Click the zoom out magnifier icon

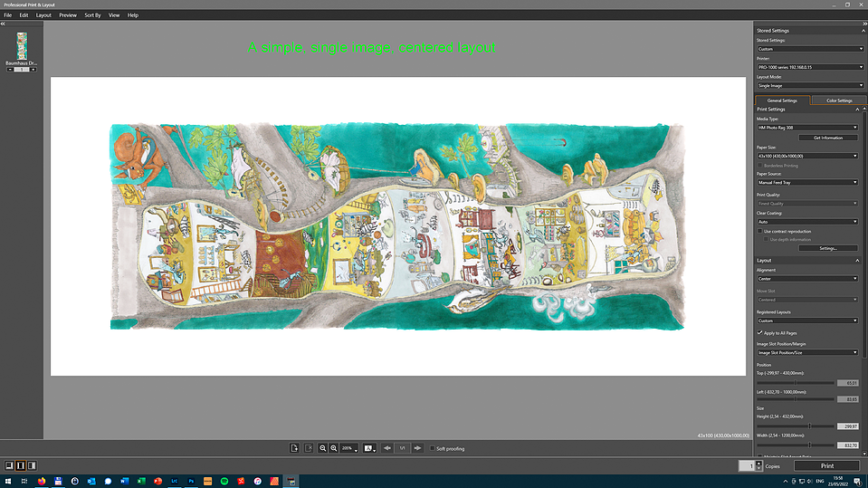click(x=323, y=448)
